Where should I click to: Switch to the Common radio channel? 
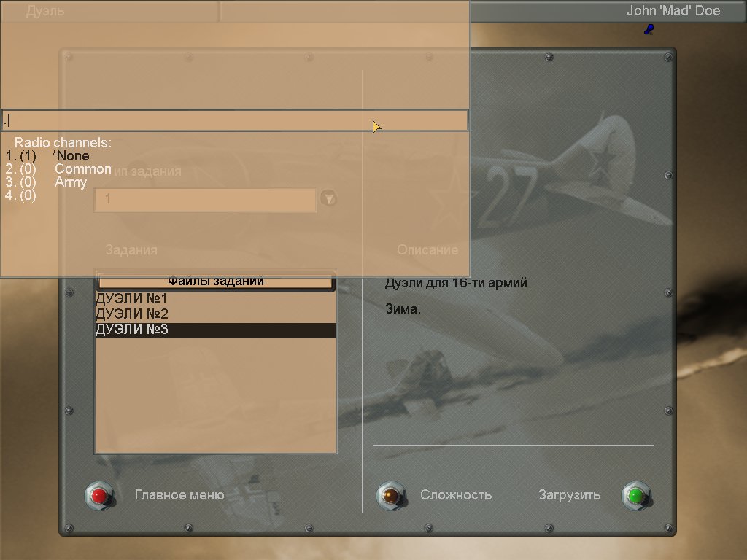click(82, 168)
